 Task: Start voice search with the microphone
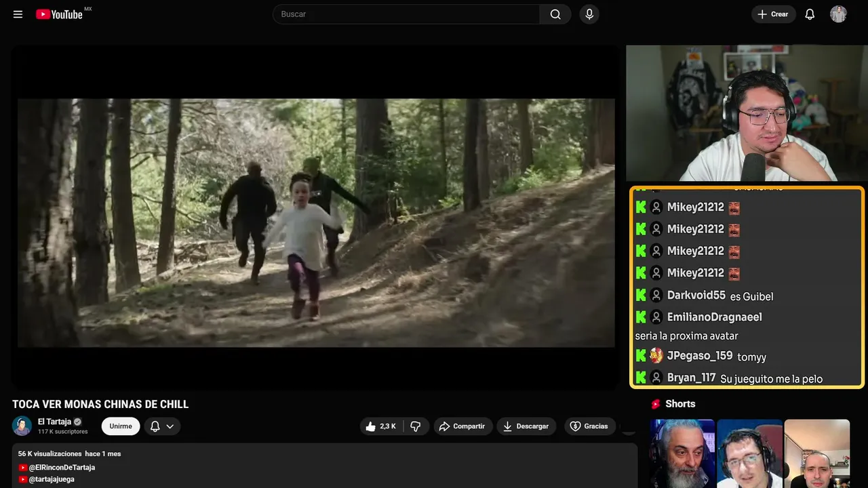(x=589, y=14)
